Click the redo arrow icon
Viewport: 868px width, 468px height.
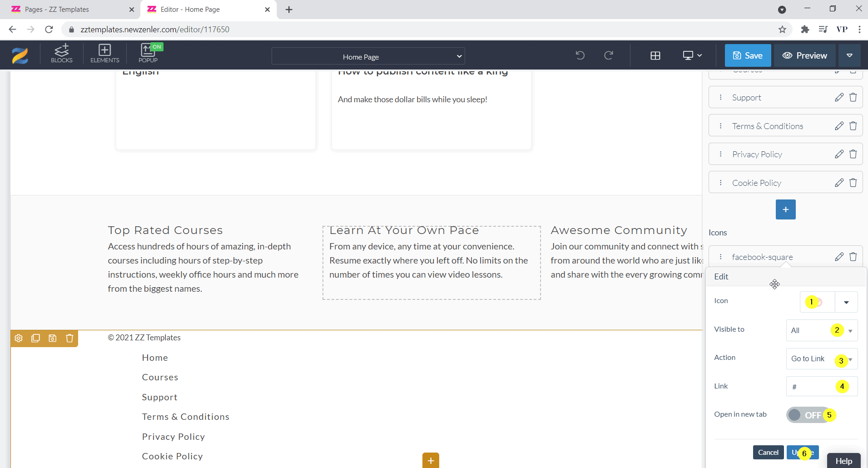tap(609, 55)
